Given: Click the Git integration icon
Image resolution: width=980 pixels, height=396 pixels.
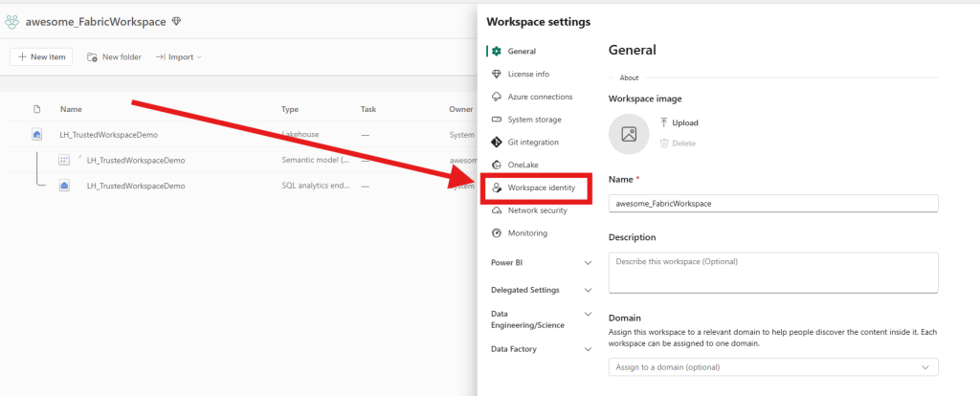Looking at the screenshot, I should 497,143.
